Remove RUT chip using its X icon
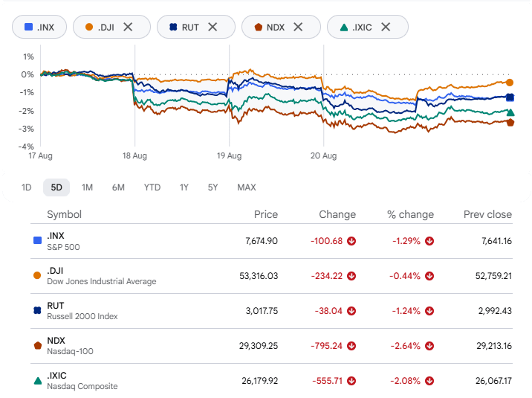Screen dimensions: 532x398 pyautogui.click(x=213, y=27)
